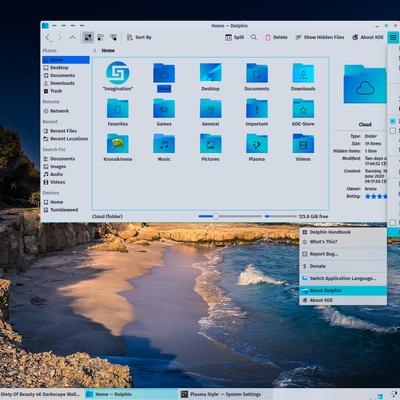Viewport: 400px width, 400px height.
Task: Click About KDE in the toolbar
Action: click(x=368, y=37)
